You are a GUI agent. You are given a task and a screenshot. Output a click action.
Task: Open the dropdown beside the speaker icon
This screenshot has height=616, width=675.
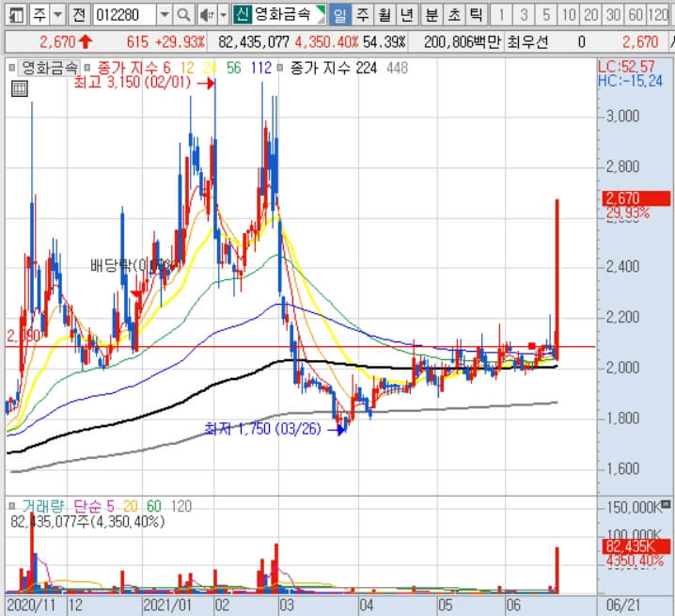click(223, 15)
